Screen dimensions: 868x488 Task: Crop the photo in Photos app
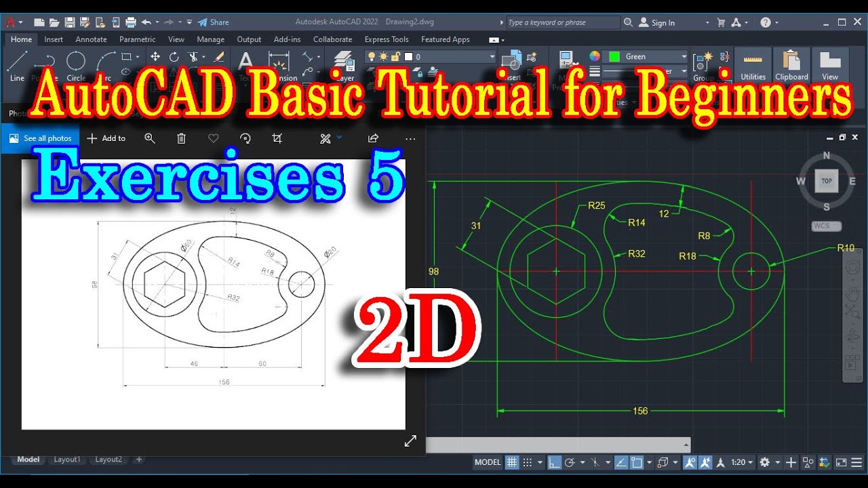click(277, 138)
